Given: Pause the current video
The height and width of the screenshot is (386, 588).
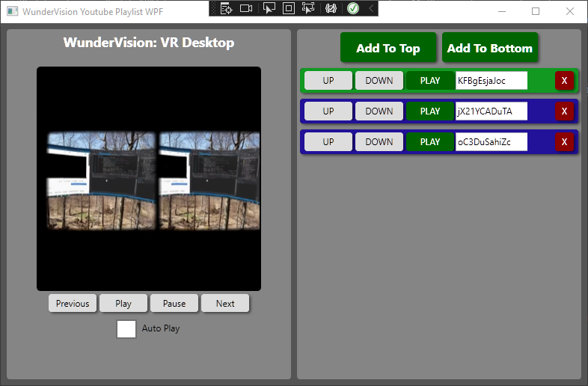Looking at the screenshot, I should tap(174, 303).
